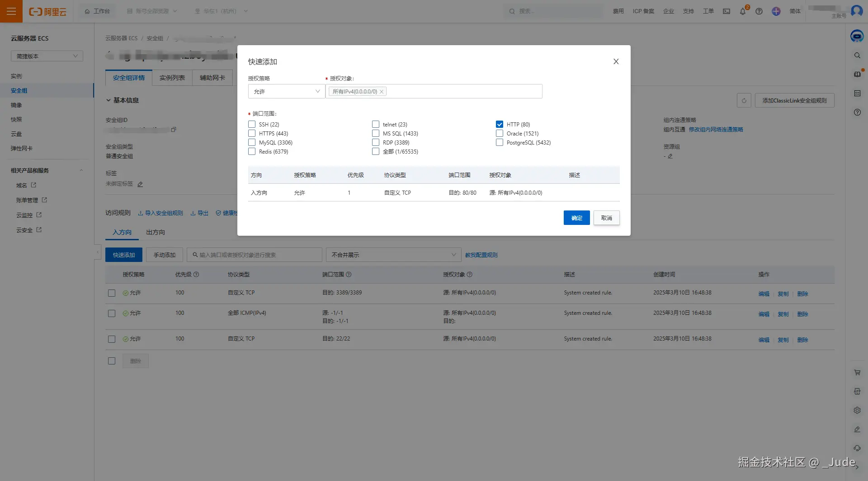Click the 添加ClassicLink安全组规则 button

point(795,100)
